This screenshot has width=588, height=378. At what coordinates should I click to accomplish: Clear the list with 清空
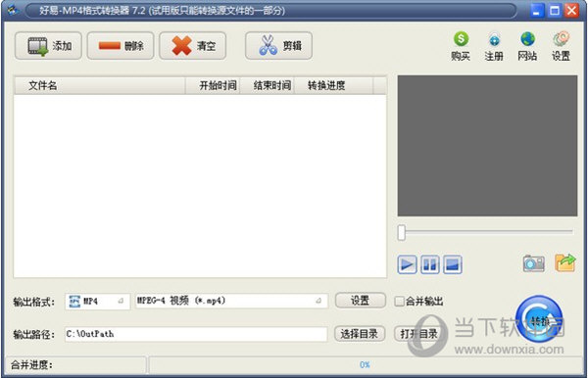(x=192, y=46)
